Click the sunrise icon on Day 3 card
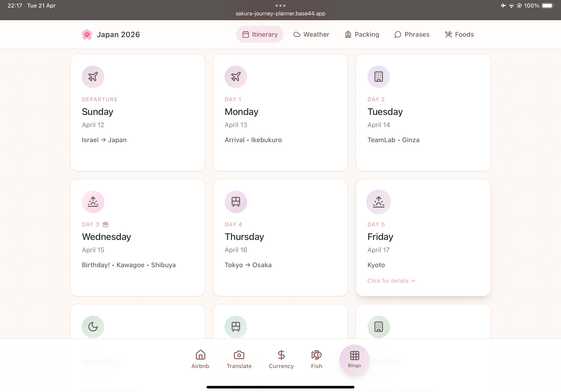 93,202
